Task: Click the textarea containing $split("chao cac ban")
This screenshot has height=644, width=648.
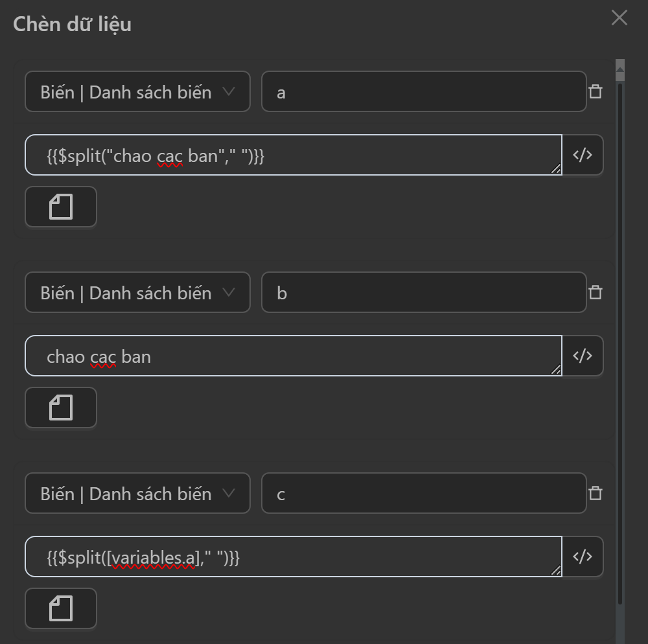Action: click(x=293, y=155)
